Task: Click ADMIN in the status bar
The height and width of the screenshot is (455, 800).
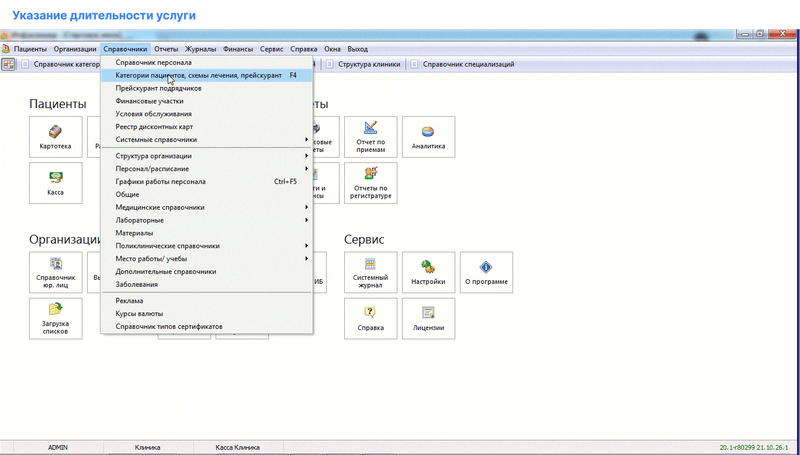Action: click(58, 447)
